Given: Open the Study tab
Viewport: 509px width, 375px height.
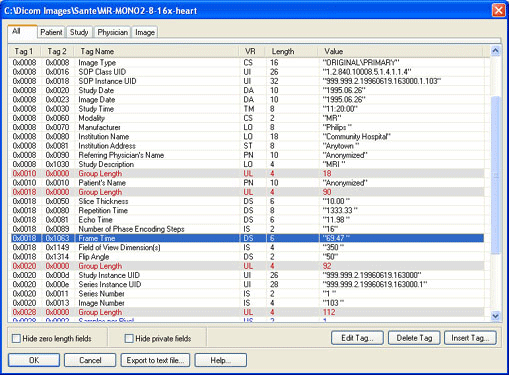Looking at the screenshot, I should pos(79,32).
